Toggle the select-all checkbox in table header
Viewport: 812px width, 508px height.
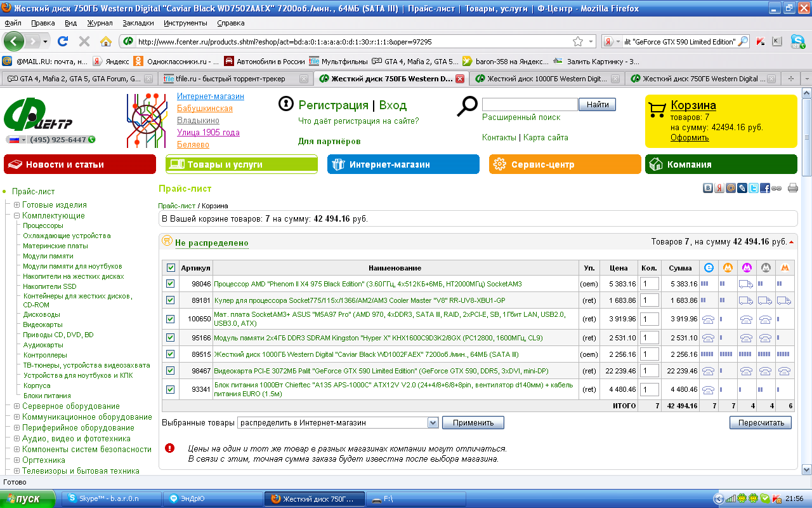click(x=171, y=268)
